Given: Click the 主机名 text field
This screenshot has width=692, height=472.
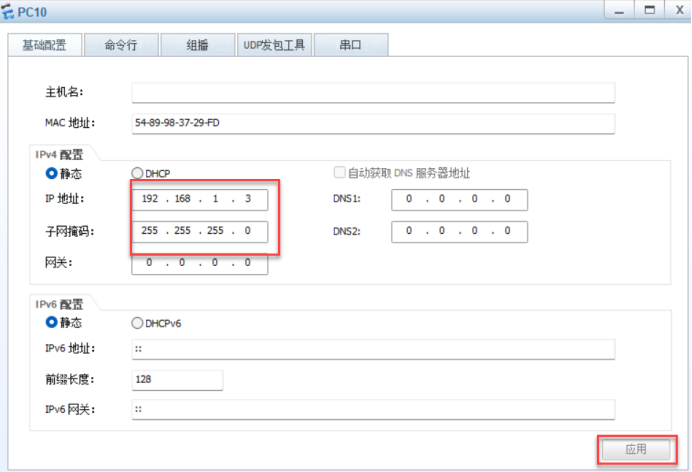Looking at the screenshot, I should 372,93.
